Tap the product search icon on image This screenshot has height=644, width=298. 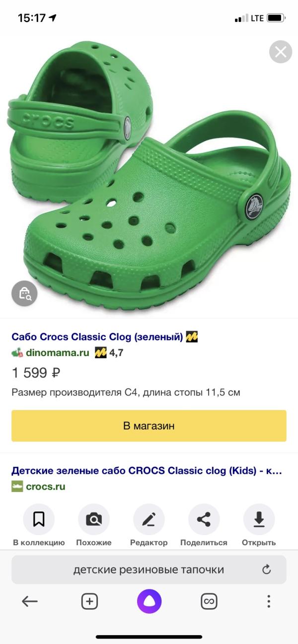24,294
